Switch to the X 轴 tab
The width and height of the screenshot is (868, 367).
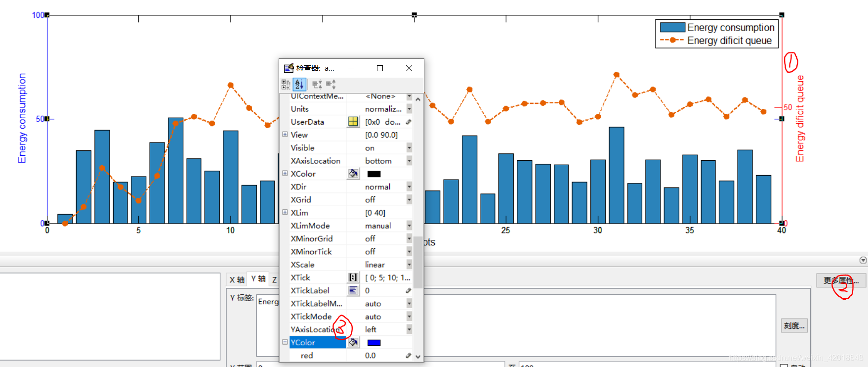click(x=237, y=279)
